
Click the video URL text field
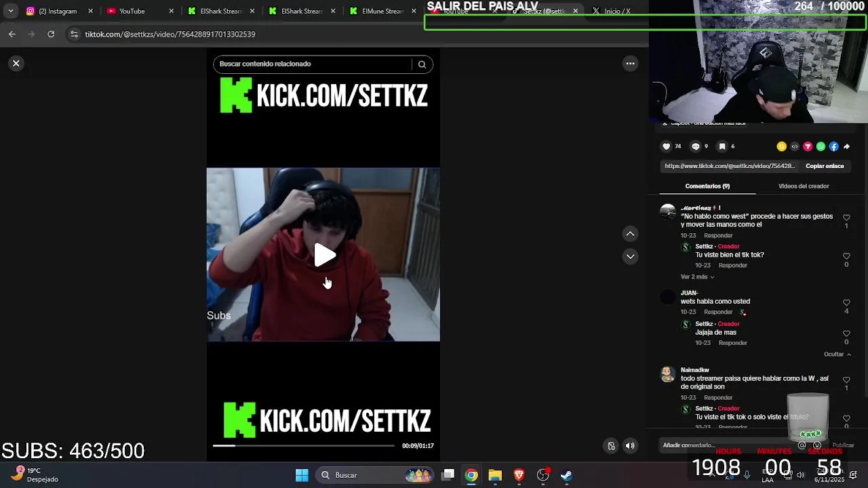pyautogui.click(x=730, y=166)
